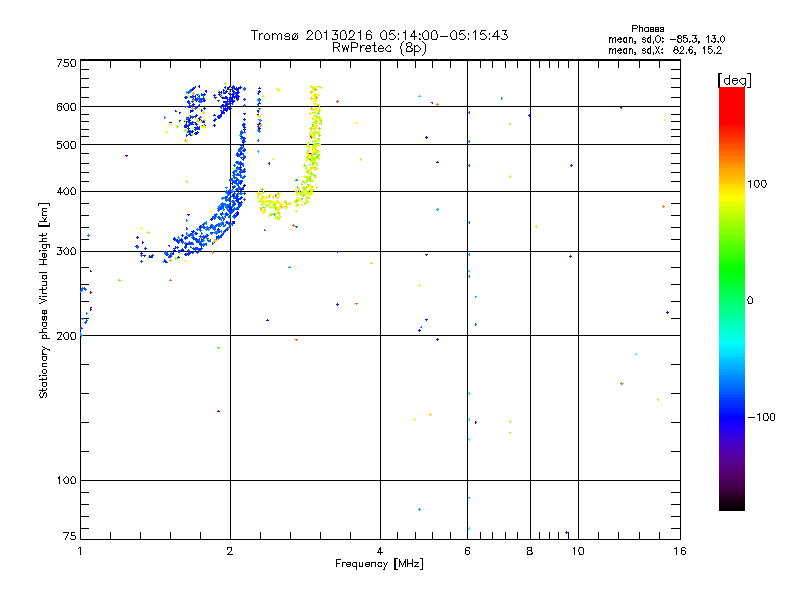Click the x-axis tick label '6'
This screenshot has width=800, height=600.
(467, 551)
